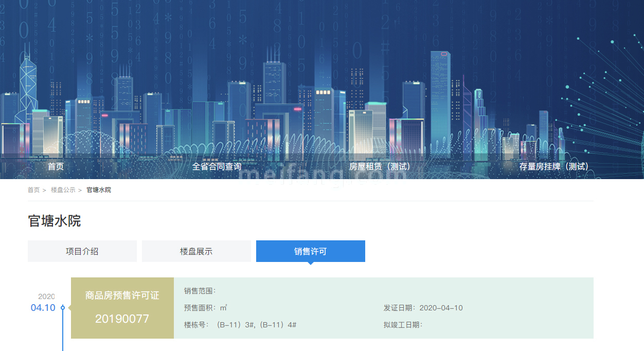Click the 官塘水院 breadcrumb item

(99, 190)
